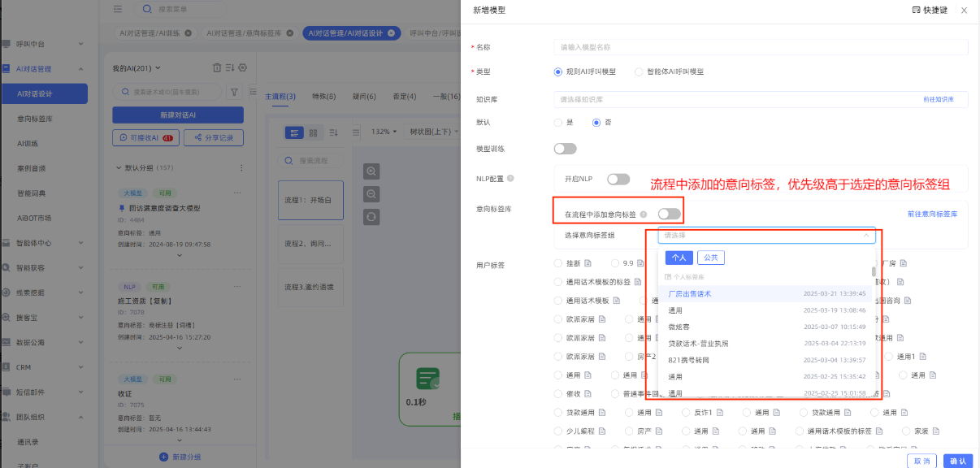Switch to 公共 tag library tab

pyautogui.click(x=710, y=258)
